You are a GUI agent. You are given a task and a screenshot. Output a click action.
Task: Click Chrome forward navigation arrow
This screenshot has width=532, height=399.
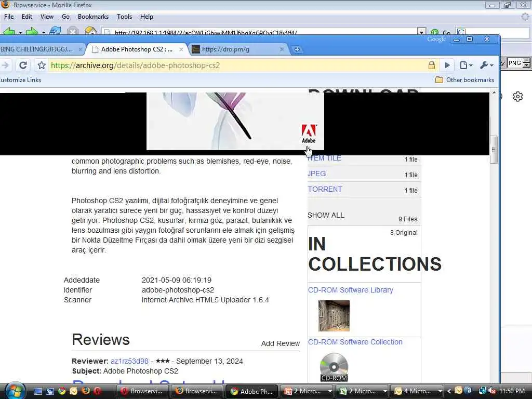tap(6, 65)
